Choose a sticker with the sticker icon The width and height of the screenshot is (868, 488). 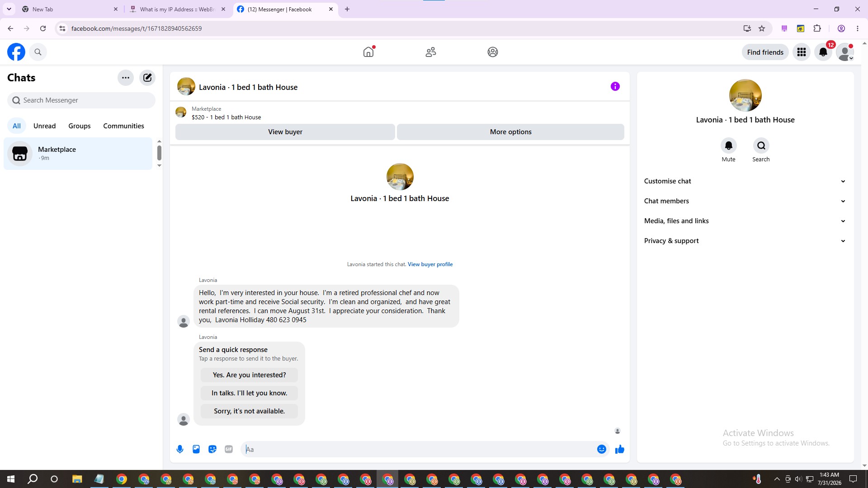212,449
